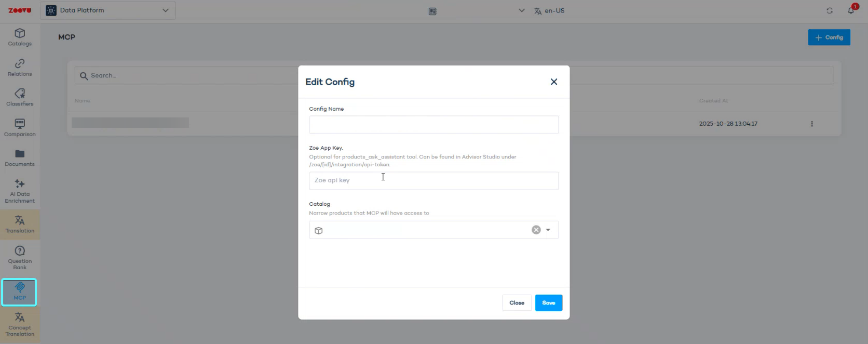Expand the Catalog dropdown arrow
868x344 pixels.
click(548, 230)
